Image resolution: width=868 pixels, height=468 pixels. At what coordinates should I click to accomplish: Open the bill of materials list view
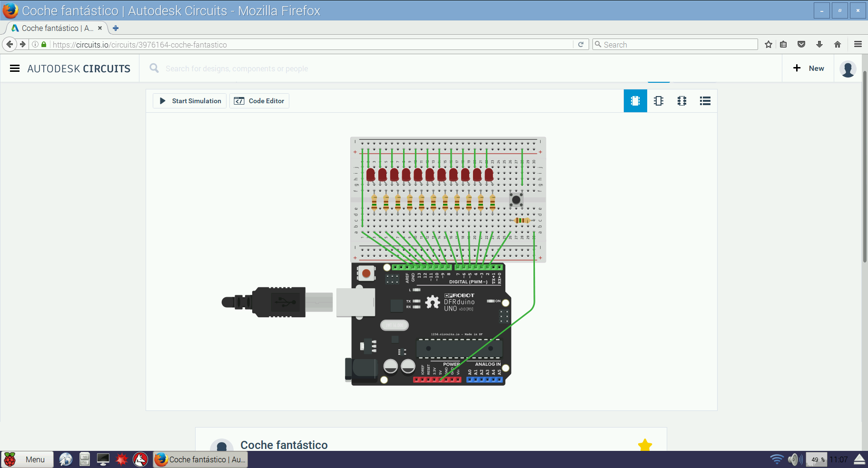click(x=705, y=101)
